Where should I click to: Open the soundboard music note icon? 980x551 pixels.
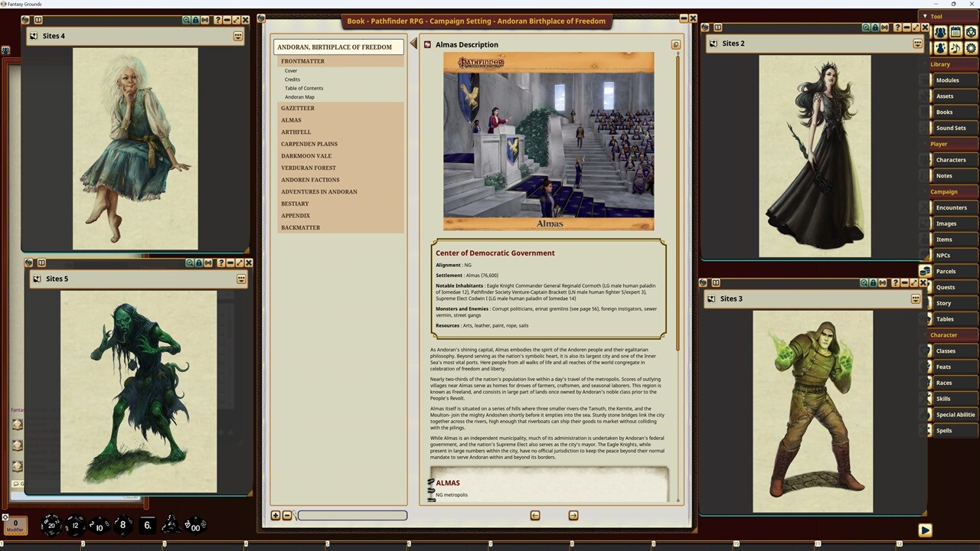tap(955, 48)
